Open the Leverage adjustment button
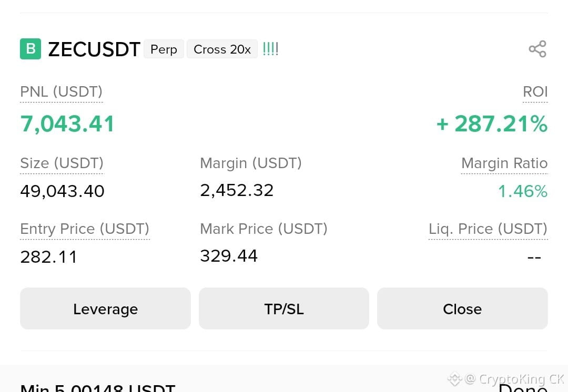 [105, 308]
